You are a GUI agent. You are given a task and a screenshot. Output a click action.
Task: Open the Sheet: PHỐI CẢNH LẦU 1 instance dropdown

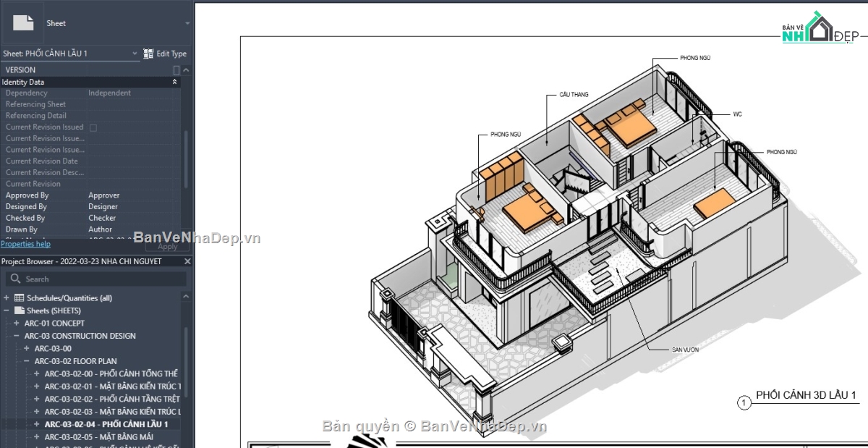pyautogui.click(x=135, y=54)
